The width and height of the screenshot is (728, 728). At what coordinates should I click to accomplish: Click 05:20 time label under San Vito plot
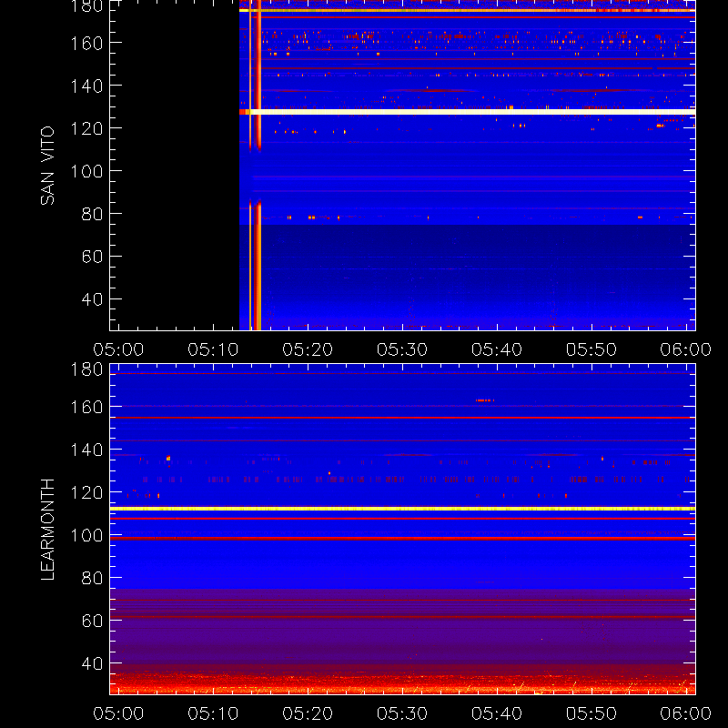pos(308,349)
